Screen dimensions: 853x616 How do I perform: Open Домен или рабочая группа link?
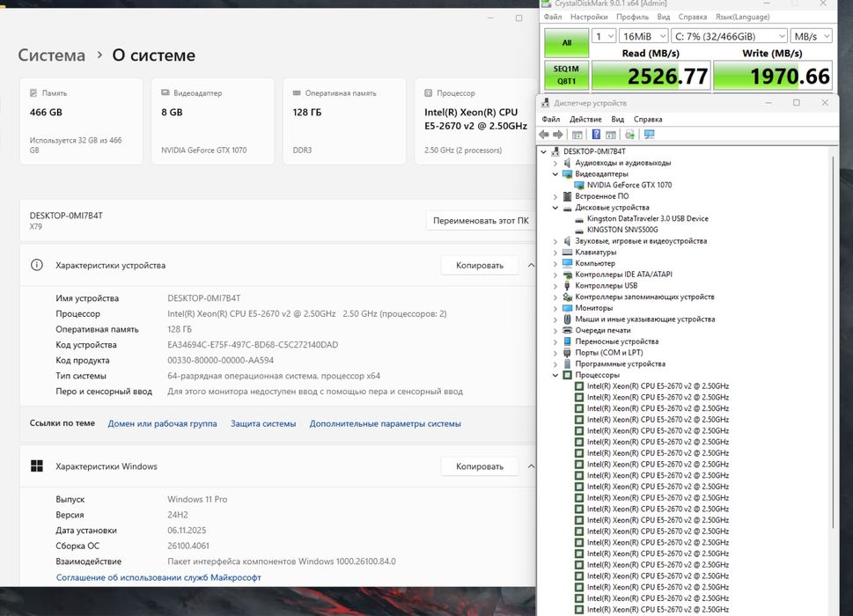point(162,423)
